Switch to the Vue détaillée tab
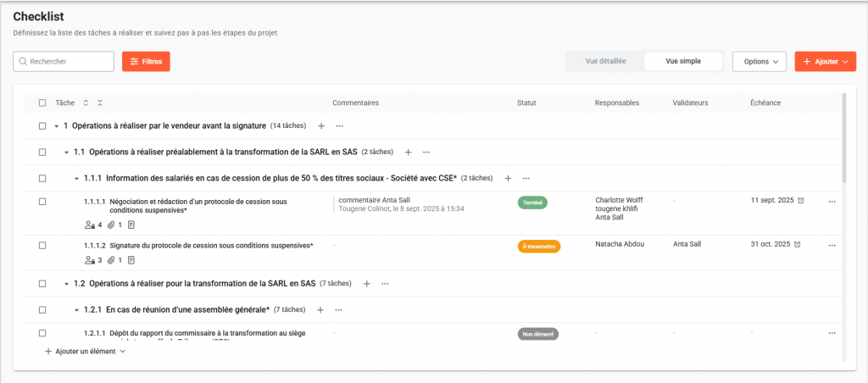This screenshot has height=383, width=868. click(605, 62)
